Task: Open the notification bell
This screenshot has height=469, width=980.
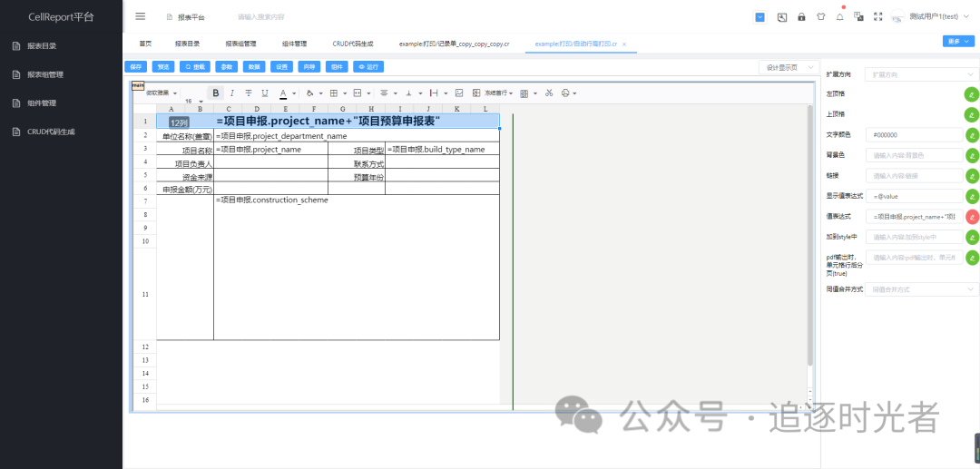Action: (x=839, y=16)
